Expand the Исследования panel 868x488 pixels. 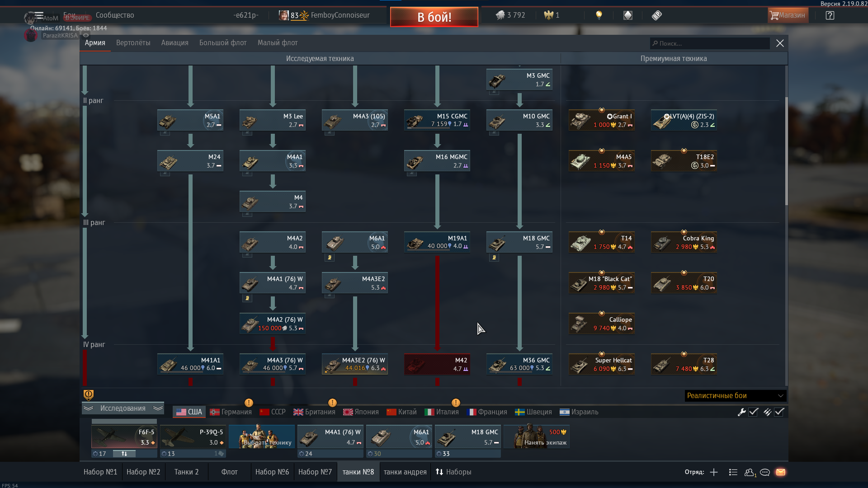pyautogui.click(x=123, y=408)
